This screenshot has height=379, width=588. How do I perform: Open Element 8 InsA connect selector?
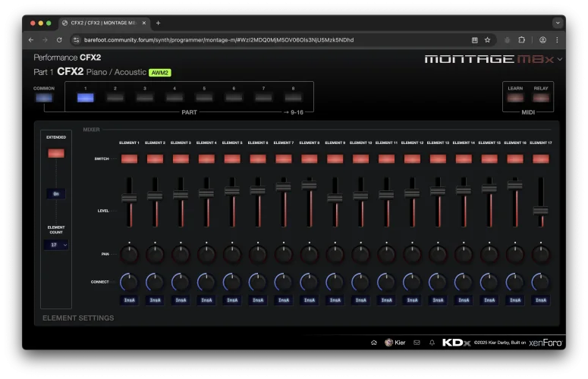310,300
